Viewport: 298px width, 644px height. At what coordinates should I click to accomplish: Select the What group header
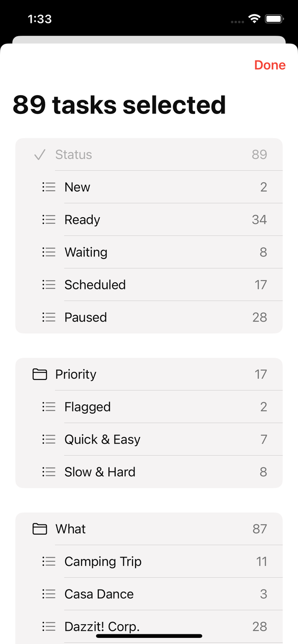[149, 529]
